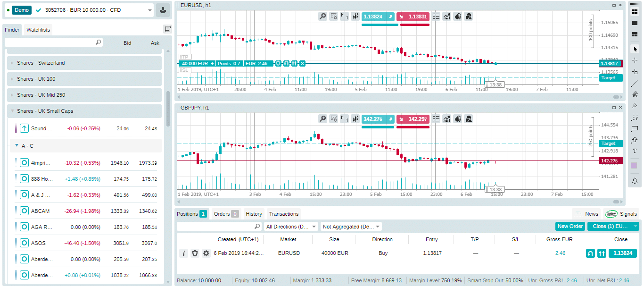Image resolution: width=644 pixels, height=287 pixels.
Task: Open the All Directions filter dropdown
Action: (x=291, y=227)
